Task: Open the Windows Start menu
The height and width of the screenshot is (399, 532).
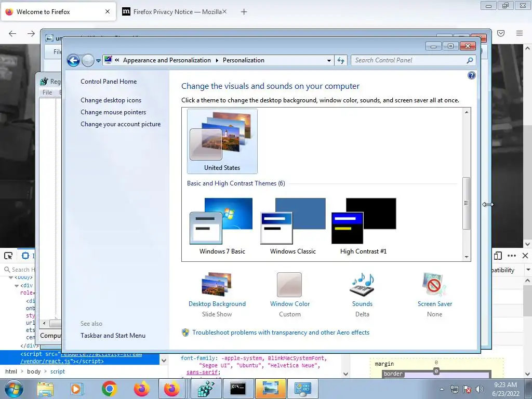Action: point(14,389)
